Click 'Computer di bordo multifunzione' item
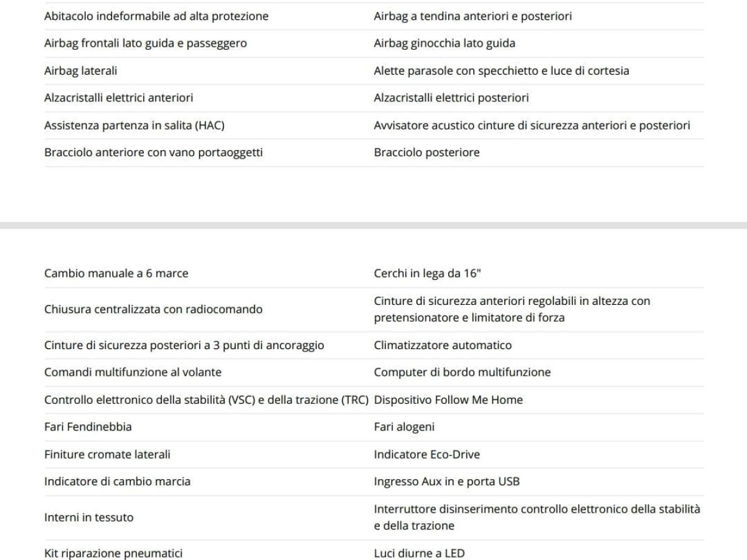Image resolution: width=747 pixels, height=560 pixels. click(x=462, y=373)
